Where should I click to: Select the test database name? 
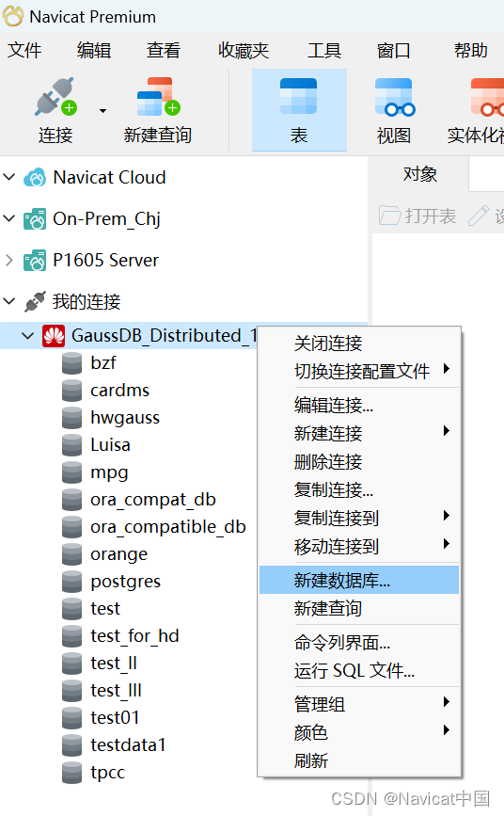coord(105,608)
